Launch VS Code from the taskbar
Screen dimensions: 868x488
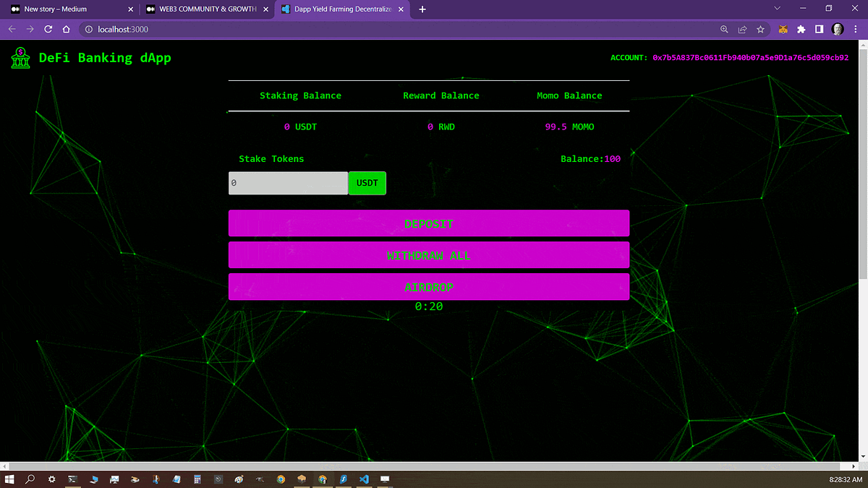pyautogui.click(x=364, y=479)
